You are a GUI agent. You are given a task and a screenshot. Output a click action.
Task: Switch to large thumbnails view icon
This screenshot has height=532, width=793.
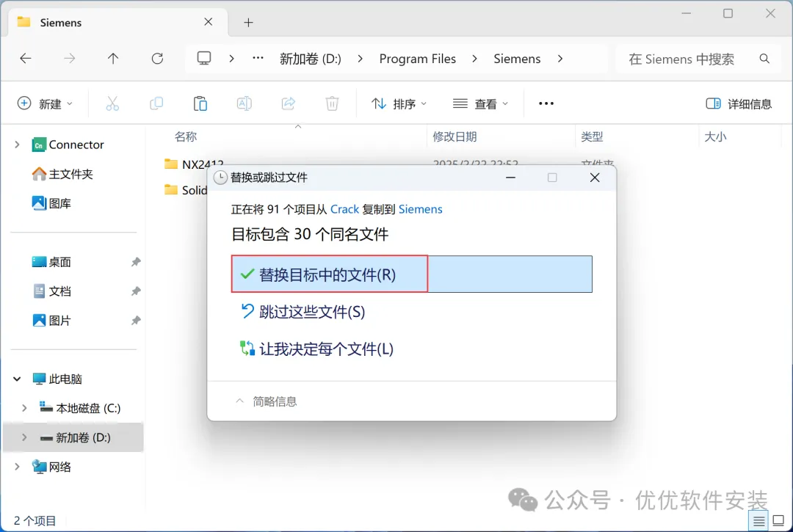779,521
